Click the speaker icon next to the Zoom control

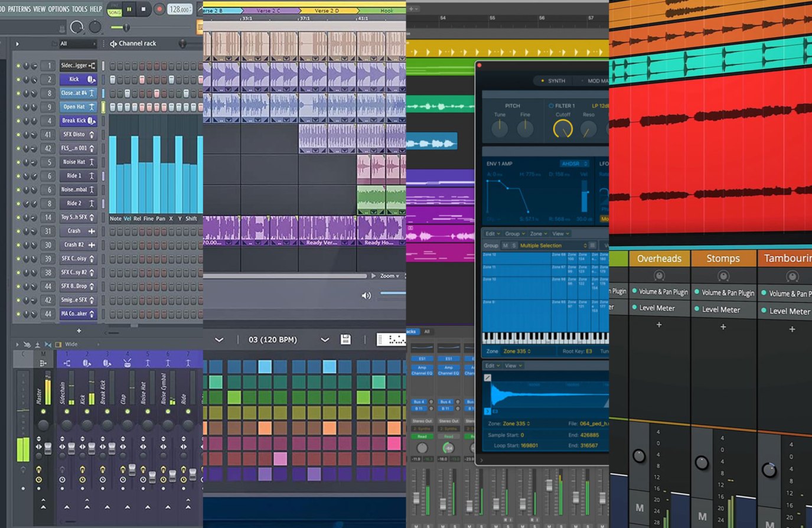(366, 295)
